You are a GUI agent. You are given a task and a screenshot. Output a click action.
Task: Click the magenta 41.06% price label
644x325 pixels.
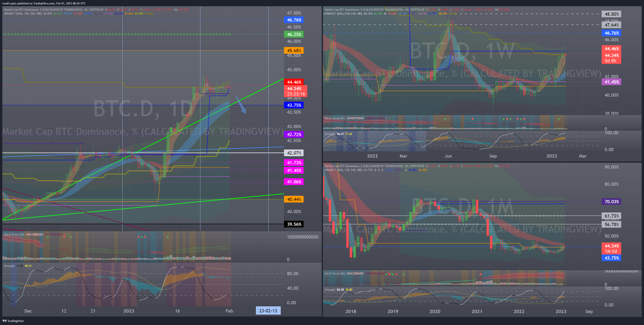(294, 182)
